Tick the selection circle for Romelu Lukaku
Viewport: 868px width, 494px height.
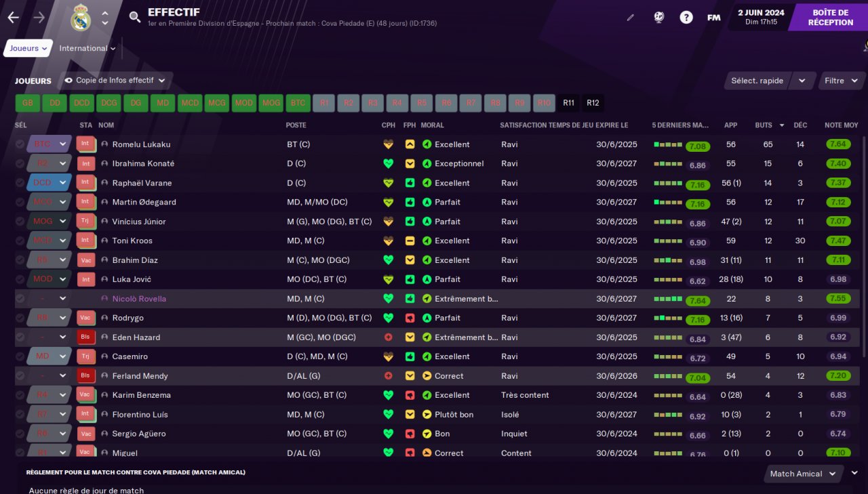click(20, 144)
